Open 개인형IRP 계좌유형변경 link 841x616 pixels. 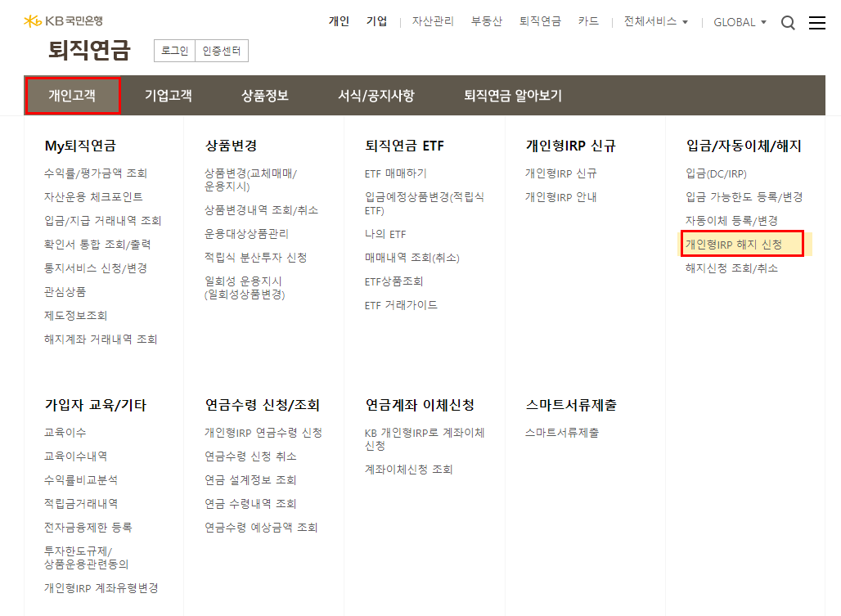pyautogui.click(x=101, y=587)
